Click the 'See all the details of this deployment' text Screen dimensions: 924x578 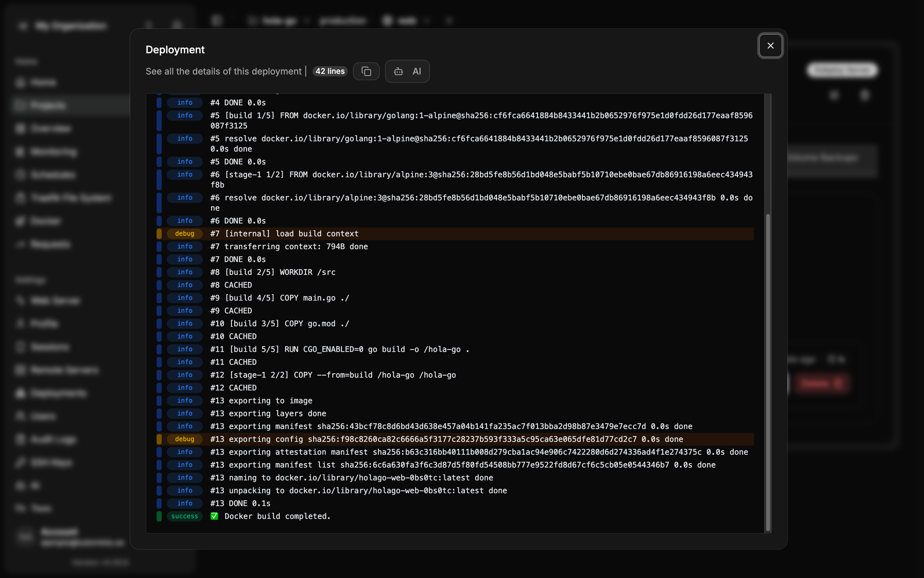(x=223, y=71)
